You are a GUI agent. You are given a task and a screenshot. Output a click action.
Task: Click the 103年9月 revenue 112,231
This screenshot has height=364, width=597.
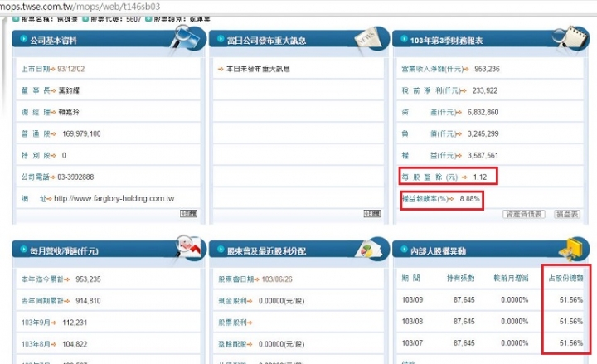pos(75,323)
